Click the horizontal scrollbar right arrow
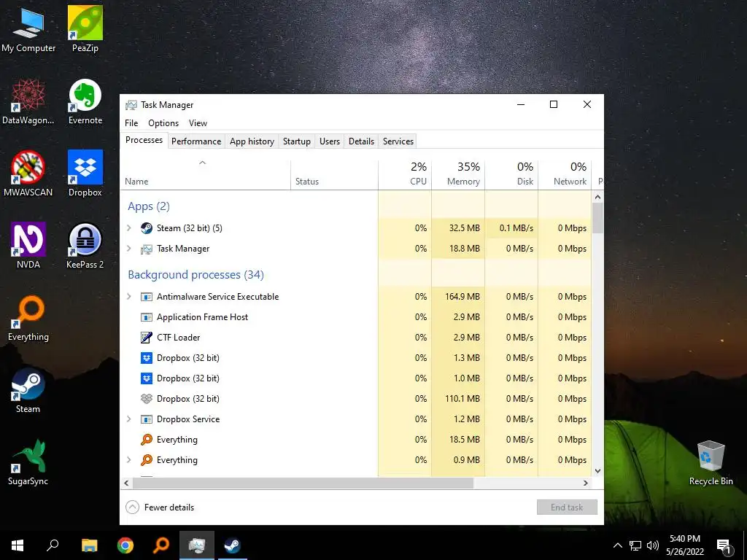Screen dimensions: 747x560 tap(586, 483)
